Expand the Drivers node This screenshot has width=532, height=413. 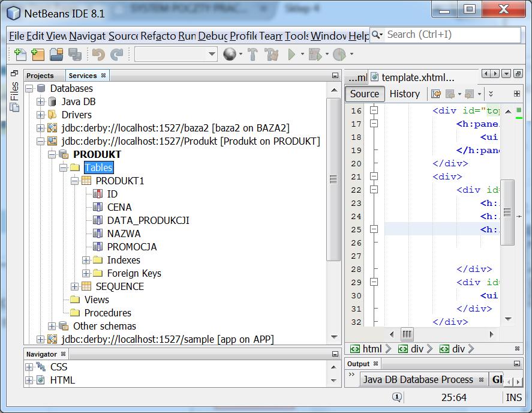(x=40, y=115)
